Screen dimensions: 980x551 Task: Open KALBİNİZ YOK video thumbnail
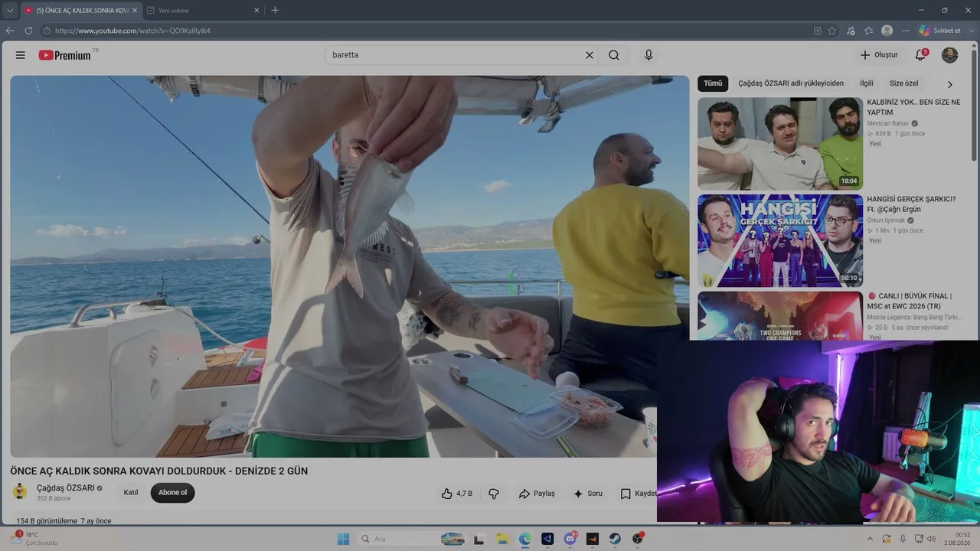[x=780, y=143]
